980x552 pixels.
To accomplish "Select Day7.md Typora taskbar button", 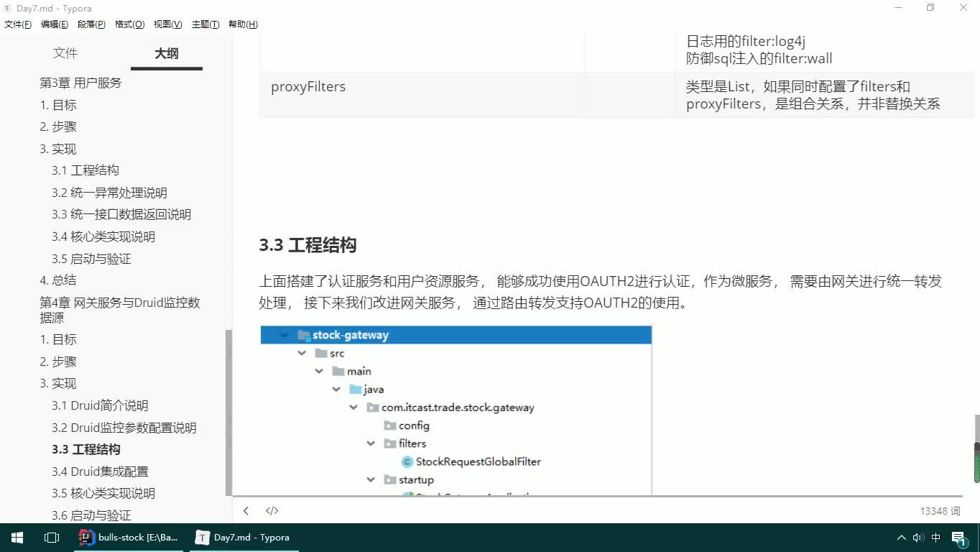I will [x=244, y=538].
